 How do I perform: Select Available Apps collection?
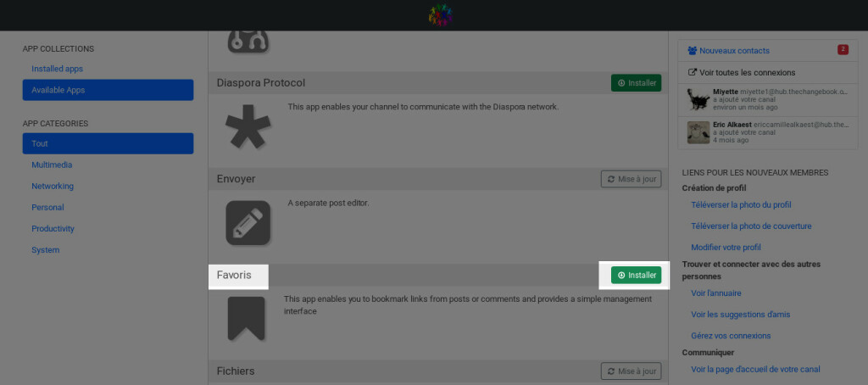coord(108,90)
